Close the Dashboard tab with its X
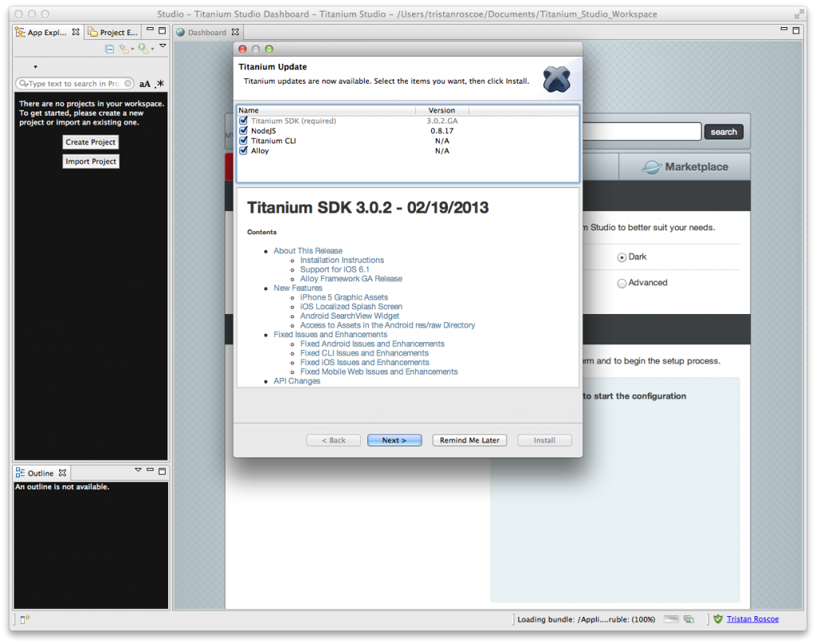The height and width of the screenshot is (644, 816). (235, 32)
